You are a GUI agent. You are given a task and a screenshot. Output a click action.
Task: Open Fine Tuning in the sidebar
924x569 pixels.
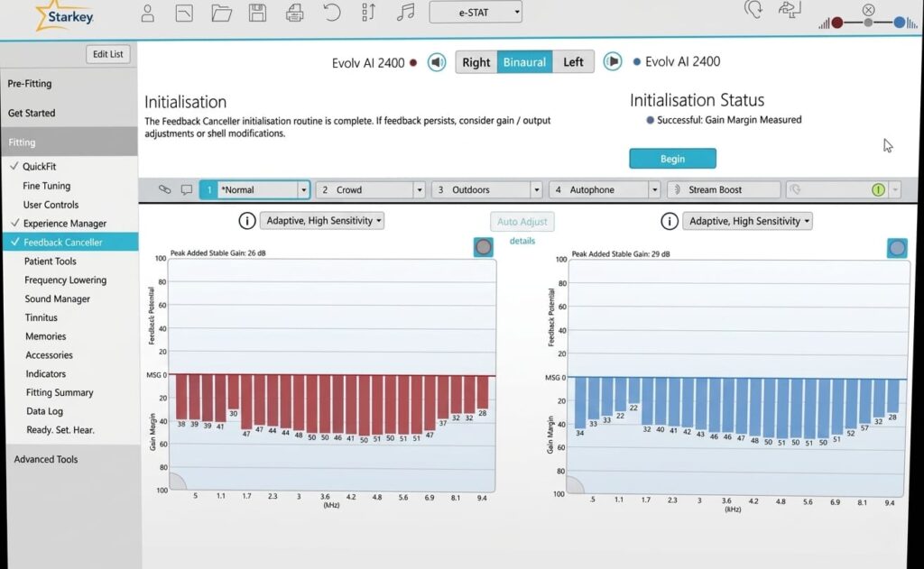pos(46,186)
